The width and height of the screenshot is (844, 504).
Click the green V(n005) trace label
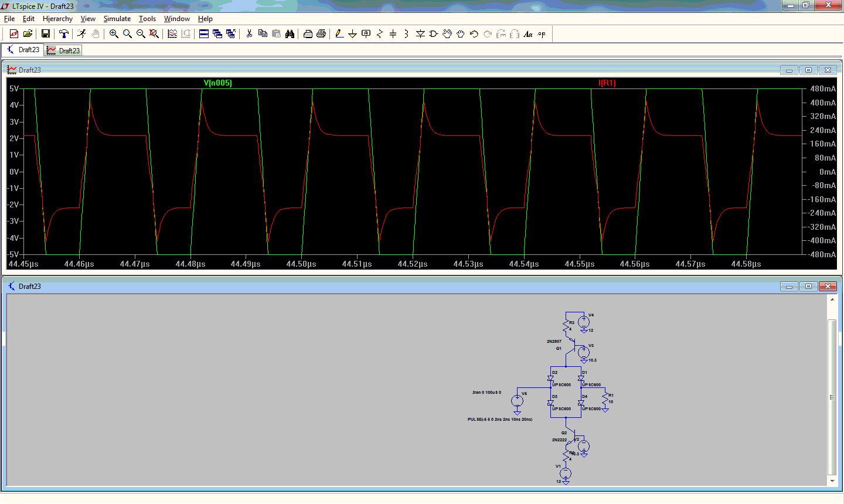(217, 83)
